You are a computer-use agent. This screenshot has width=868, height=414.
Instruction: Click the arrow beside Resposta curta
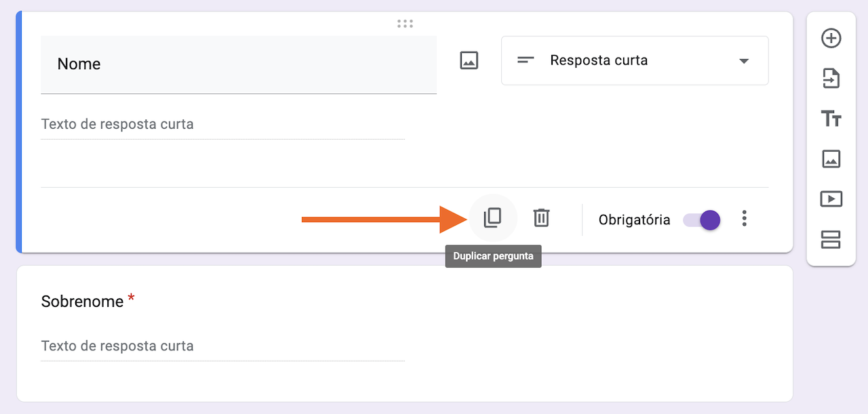744,61
